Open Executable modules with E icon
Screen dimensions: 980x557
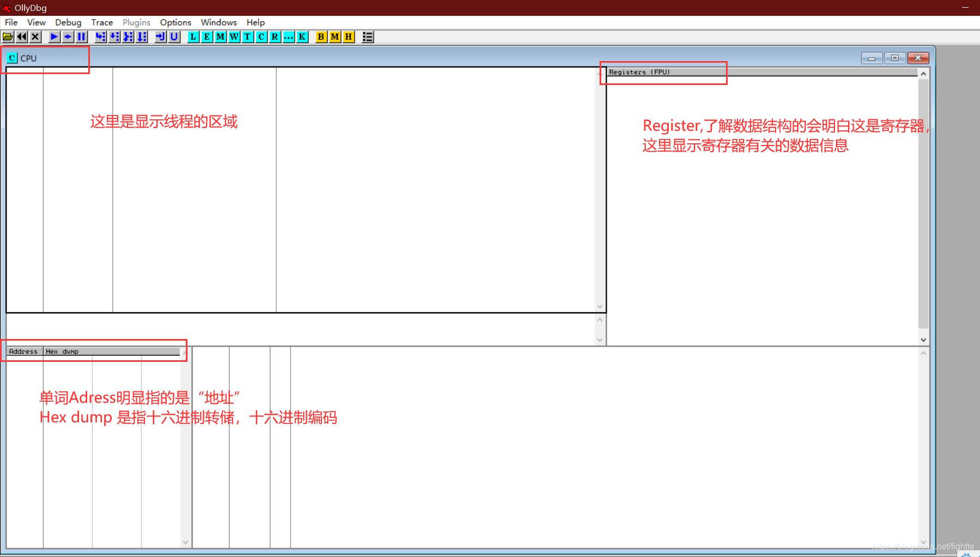tap(207, 37)
